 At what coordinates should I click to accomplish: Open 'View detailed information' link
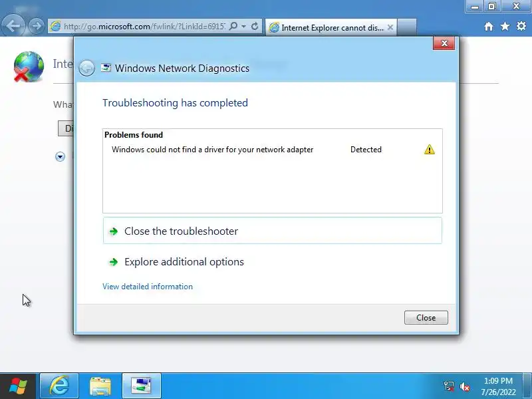(148, 287)
